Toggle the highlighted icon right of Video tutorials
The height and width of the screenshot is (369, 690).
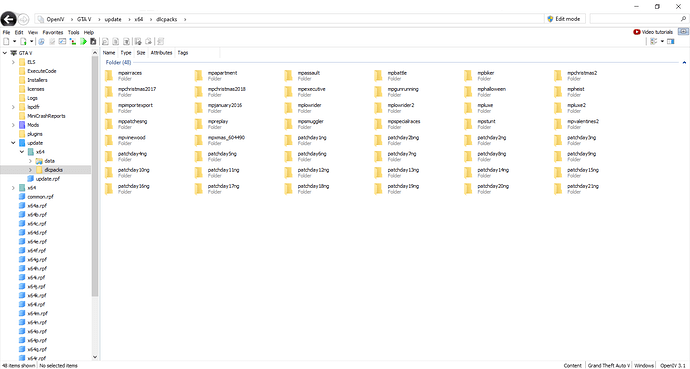tap(683, 32)
